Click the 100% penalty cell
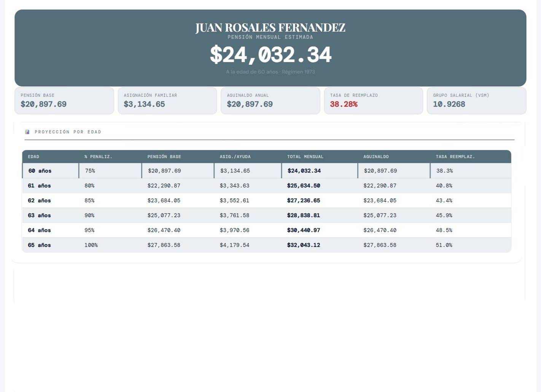Viewport: 541px width, 392px height. coord(91,245)
